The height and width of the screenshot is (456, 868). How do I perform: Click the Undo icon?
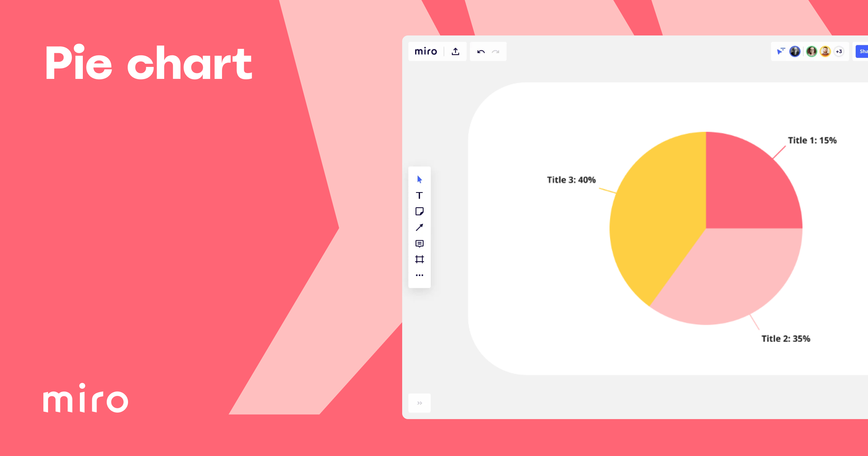[480, 51]
